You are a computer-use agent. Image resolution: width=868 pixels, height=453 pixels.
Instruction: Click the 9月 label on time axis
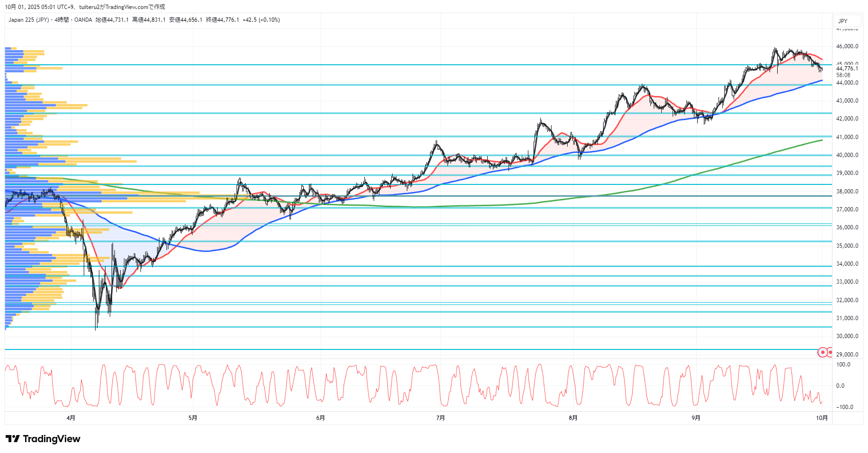696,418
